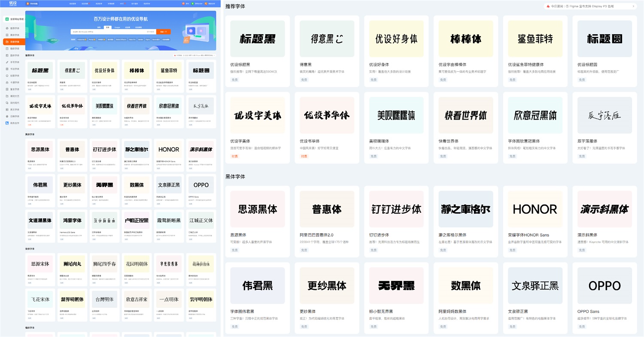Viewport: 644px width, 337px height.
Task: Switch to the Google search tab
Action: [117, 27]
